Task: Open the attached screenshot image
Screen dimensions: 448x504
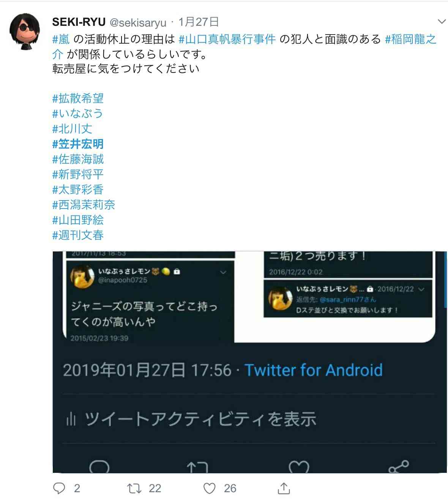Action: point(250,362)
